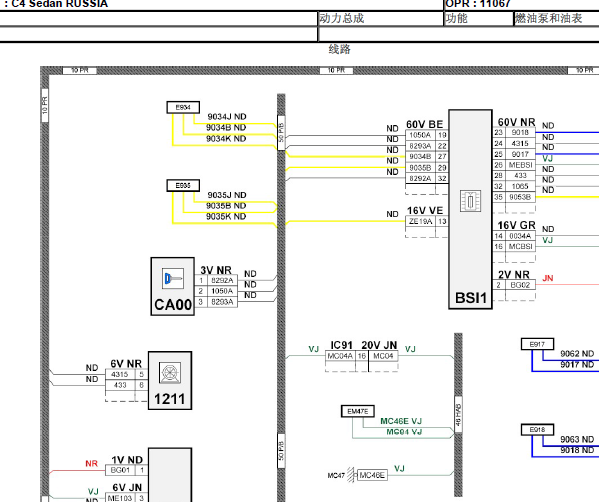Select the MC46E VJ wire label
599x502 pixels.
point(401,421)
